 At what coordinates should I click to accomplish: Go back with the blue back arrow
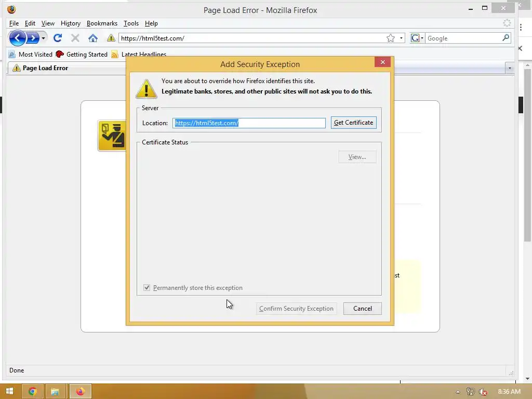click(17, 38)
